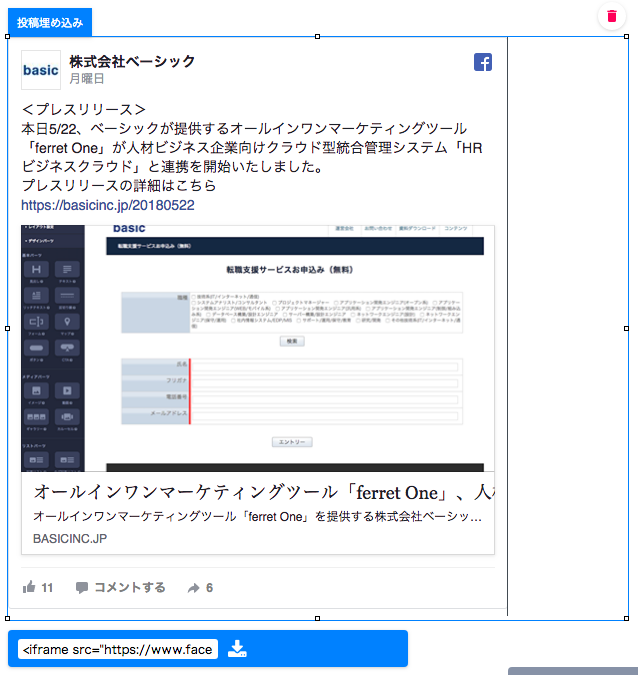
Task: Click the BASICINC.JP domain text
Action: click(70, 539)
